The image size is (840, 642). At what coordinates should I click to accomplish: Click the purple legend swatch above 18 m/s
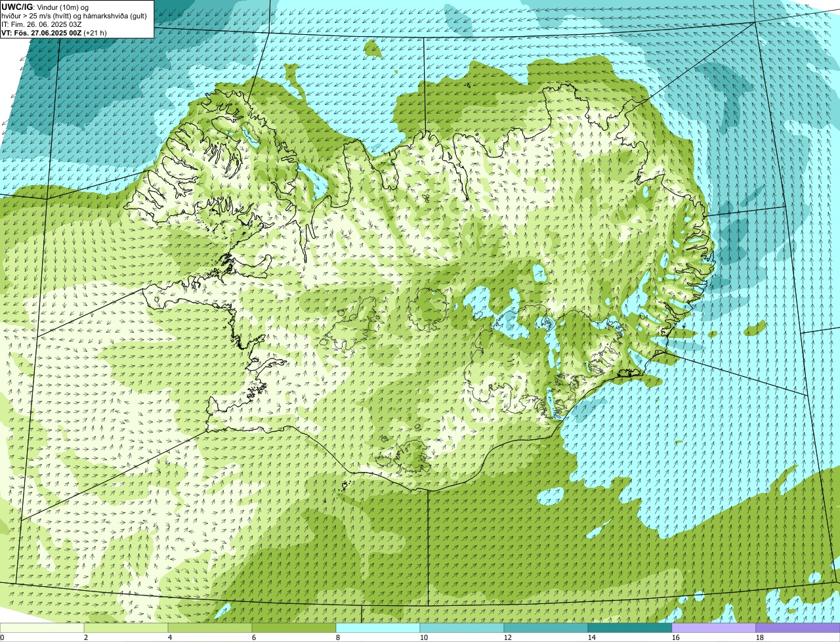[798, 628]
